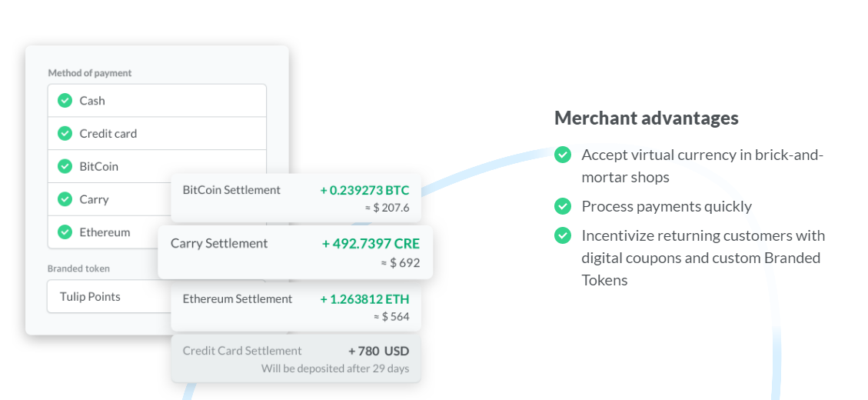Click the check icon beside Process payments quickly
The height and width of the screenshot is (400, 868).
tap(563, 206)
